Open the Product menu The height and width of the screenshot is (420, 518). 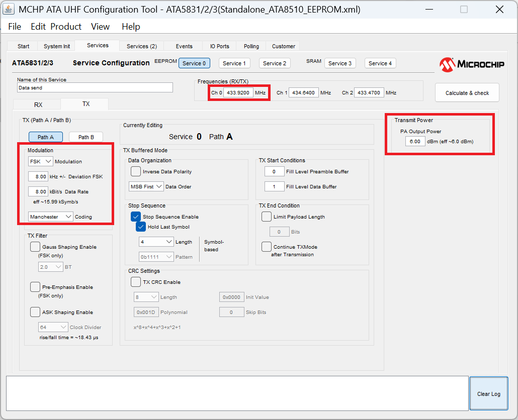[x=66, y=27]
